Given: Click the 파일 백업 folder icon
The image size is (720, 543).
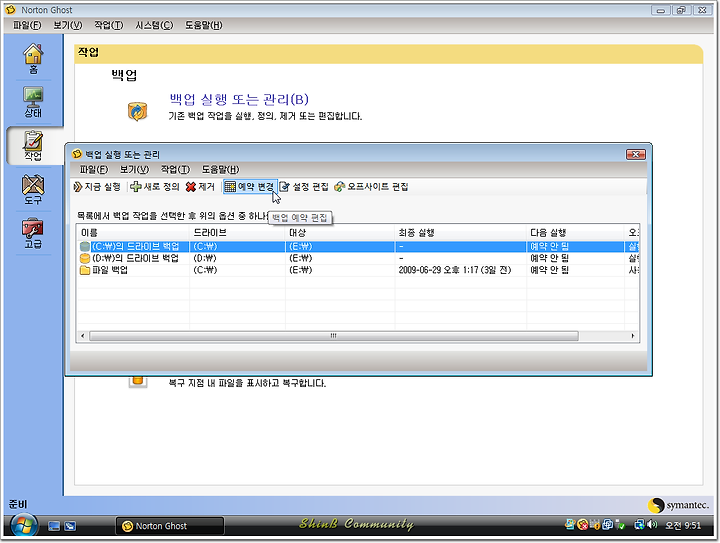Looking at the screenshot, I should (84, 270).
